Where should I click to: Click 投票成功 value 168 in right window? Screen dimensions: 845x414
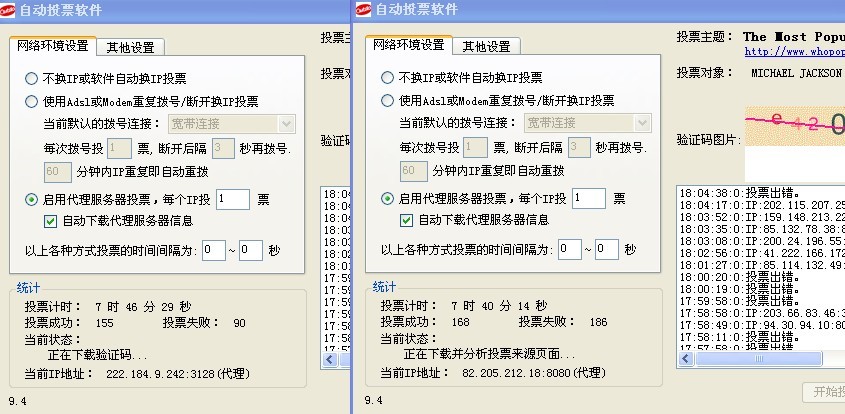tap(460, 322)
